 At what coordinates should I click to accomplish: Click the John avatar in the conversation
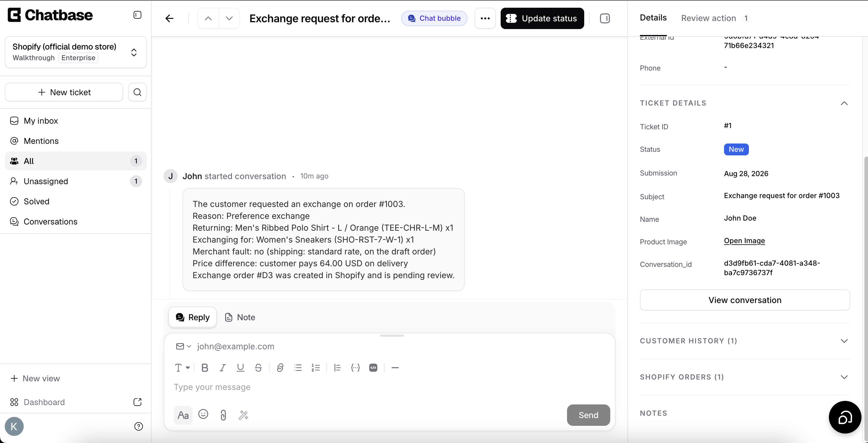click(x=171, y=176)
